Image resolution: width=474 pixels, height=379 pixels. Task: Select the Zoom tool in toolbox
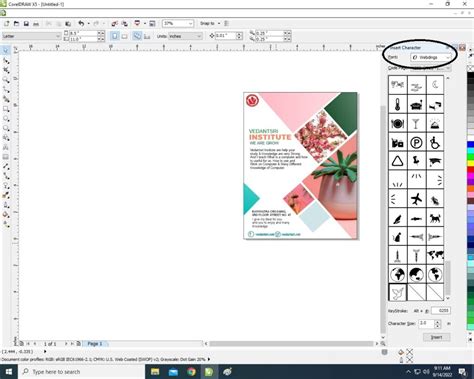tap(6, 80)
